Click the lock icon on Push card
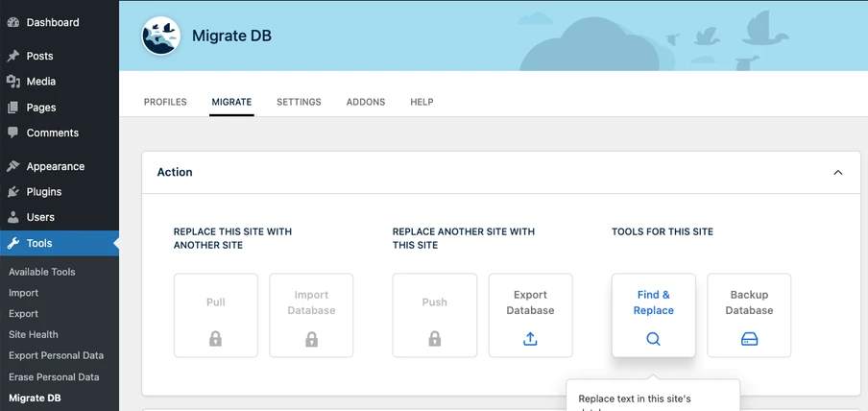 coord(435,339)
